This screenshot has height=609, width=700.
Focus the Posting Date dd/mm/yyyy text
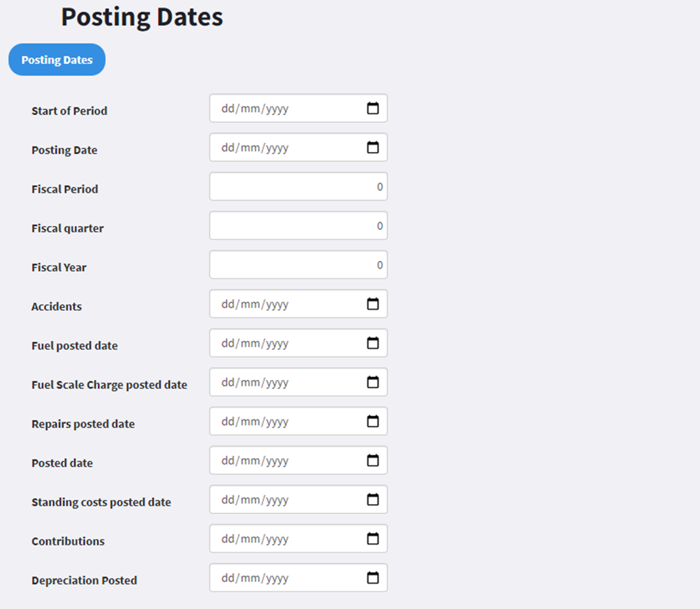255,148
